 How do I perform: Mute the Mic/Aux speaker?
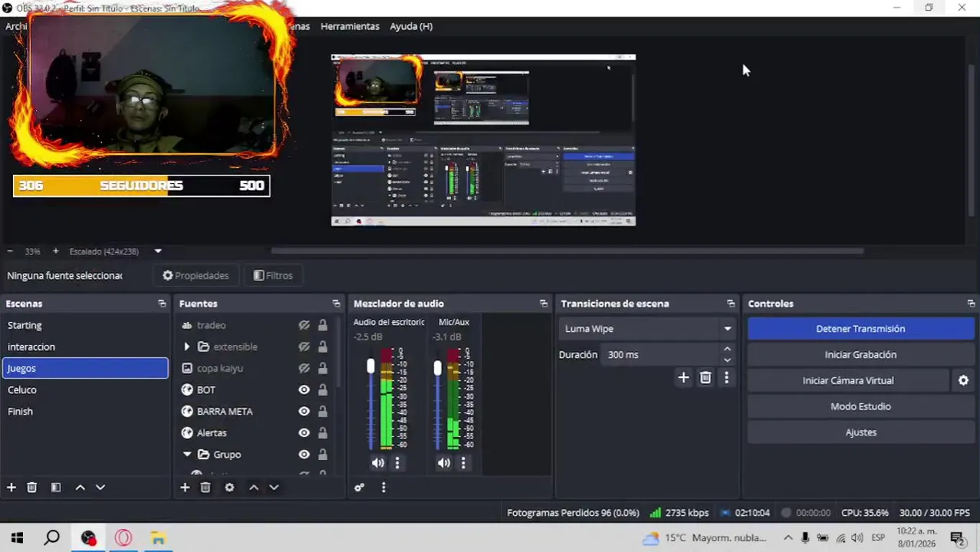tap(444, 463)
